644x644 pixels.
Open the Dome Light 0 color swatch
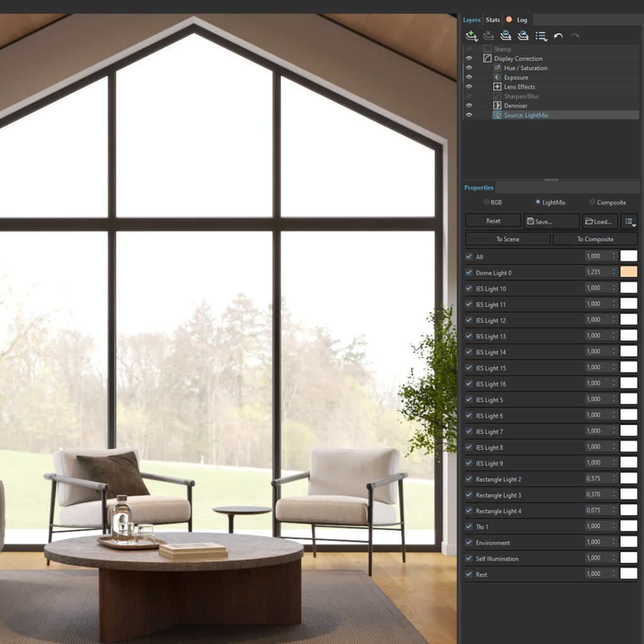click(628, 272)
